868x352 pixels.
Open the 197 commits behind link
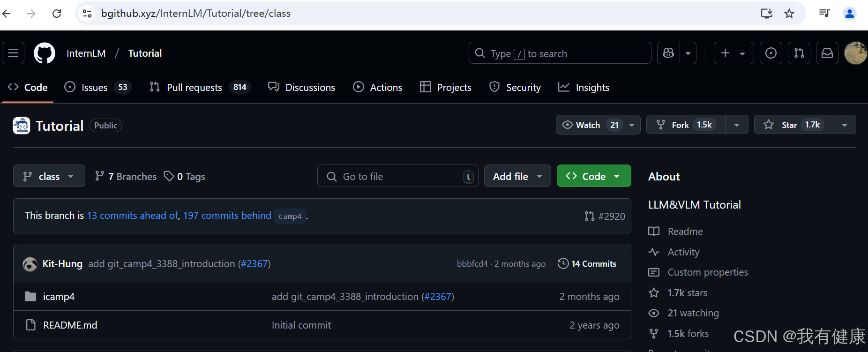pyautogui.click(x=227, y=216)
